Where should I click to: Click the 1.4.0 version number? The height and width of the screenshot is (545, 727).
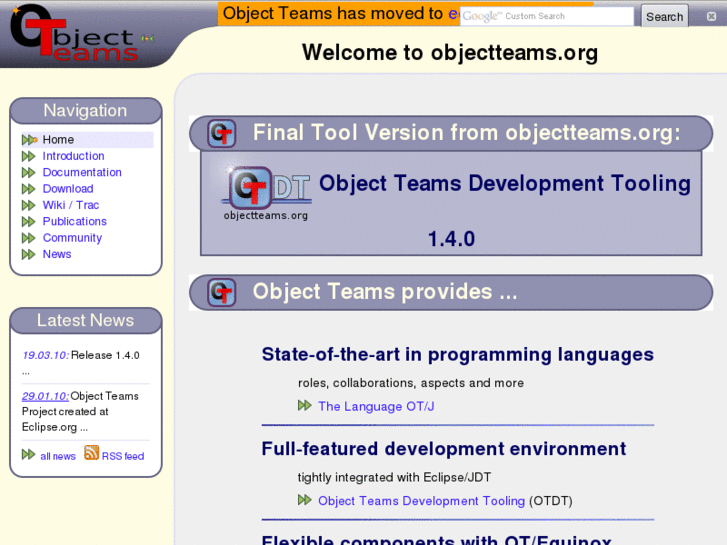451,239
